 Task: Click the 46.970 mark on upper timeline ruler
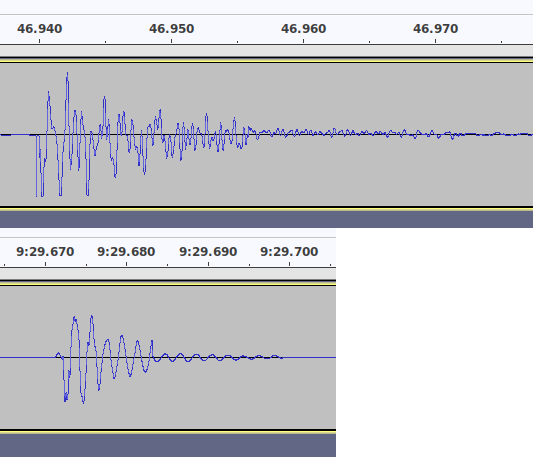coord(435,29)
